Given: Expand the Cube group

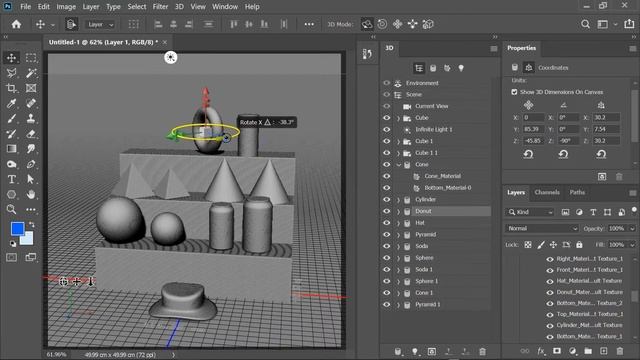Looking at the screenshot, I should tap(398, 118).
